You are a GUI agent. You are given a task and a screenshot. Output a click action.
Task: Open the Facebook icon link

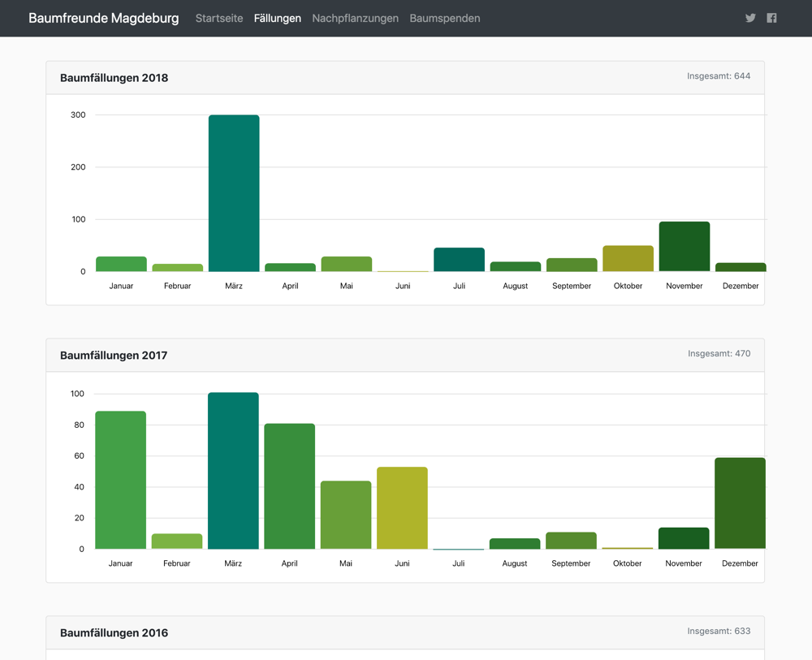[771, 18]
